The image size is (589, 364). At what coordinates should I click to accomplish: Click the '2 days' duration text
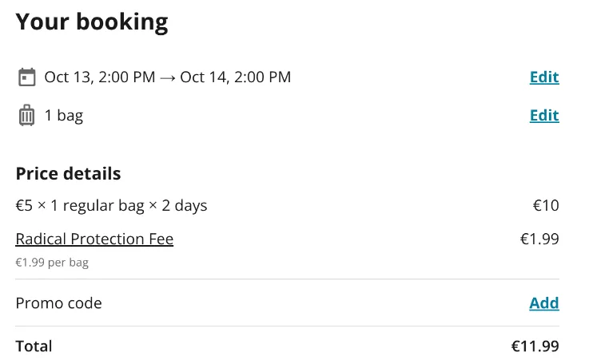coord(185,206)
